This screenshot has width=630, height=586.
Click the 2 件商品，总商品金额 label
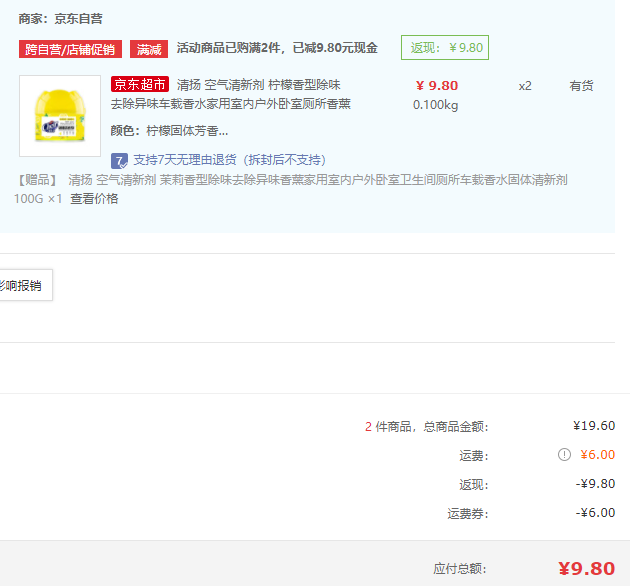(426, 426)
